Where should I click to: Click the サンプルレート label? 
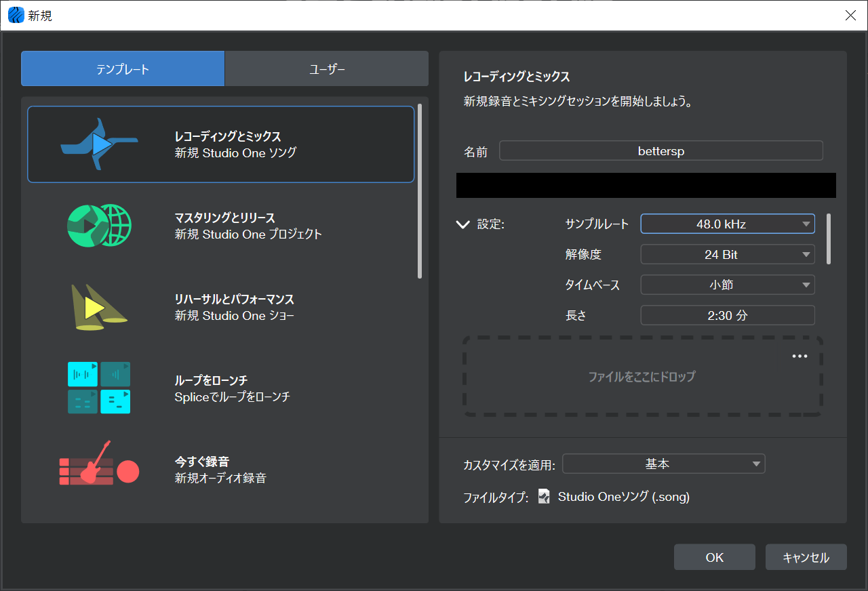(597, 224)
